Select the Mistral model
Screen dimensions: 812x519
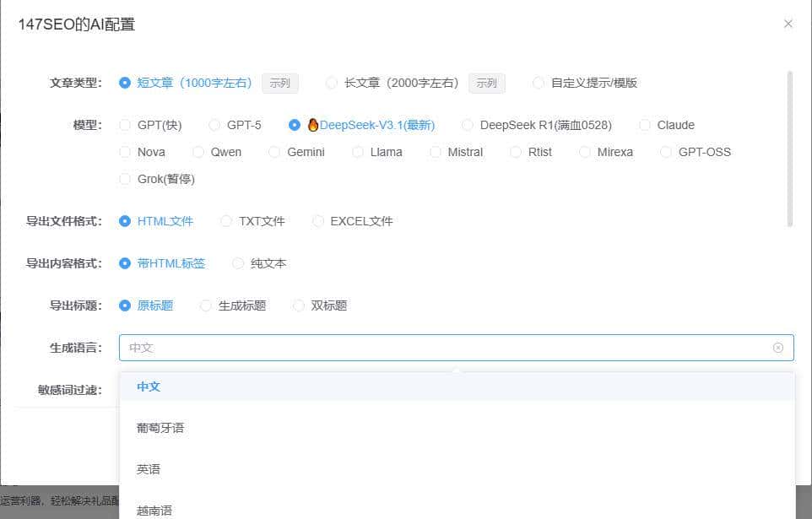pos(436,152)
